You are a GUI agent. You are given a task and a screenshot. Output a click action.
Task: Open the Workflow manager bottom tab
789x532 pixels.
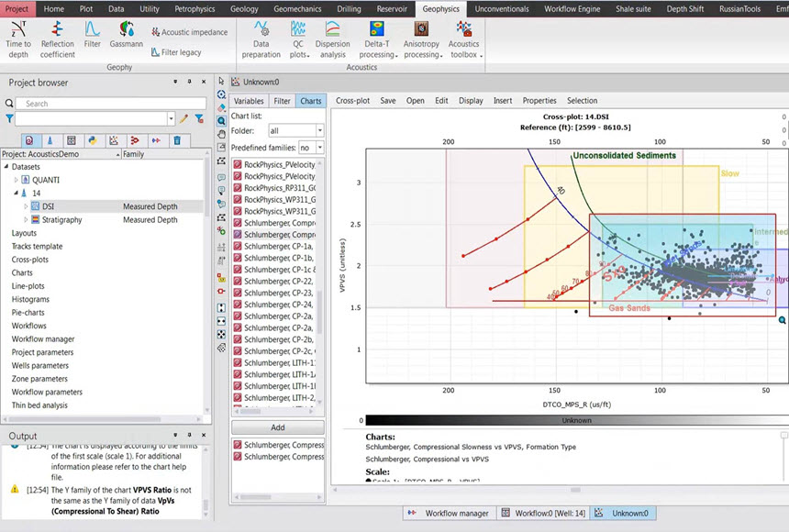449,514
